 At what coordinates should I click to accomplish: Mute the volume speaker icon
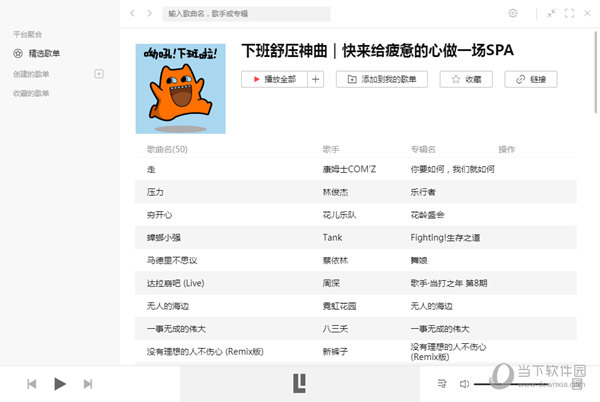(x=464, y=384)
